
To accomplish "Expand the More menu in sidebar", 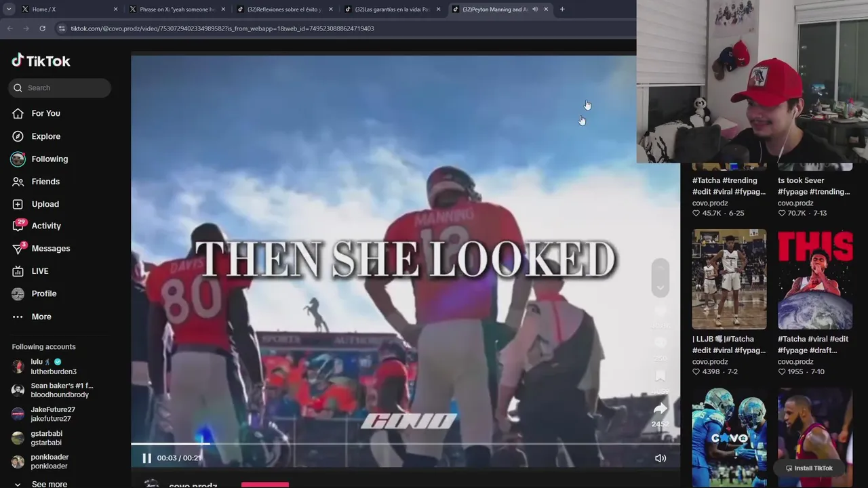I will (32, 317).
